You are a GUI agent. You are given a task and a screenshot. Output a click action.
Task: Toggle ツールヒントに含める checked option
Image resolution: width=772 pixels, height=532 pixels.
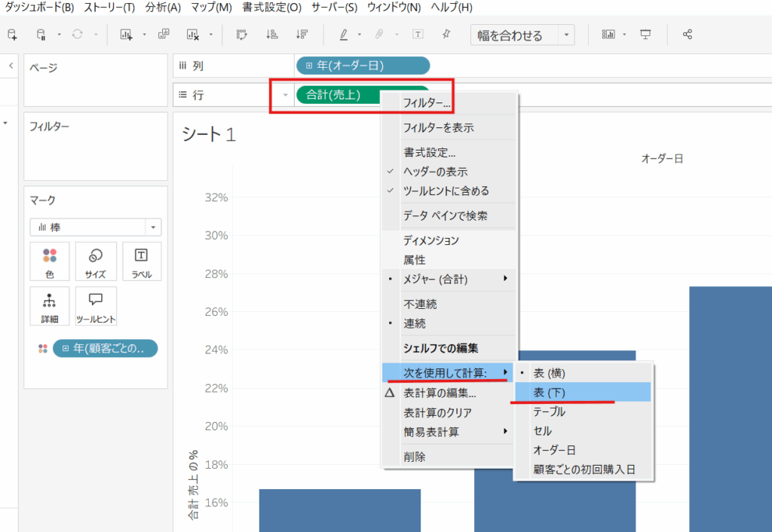(x=446, y=191)
